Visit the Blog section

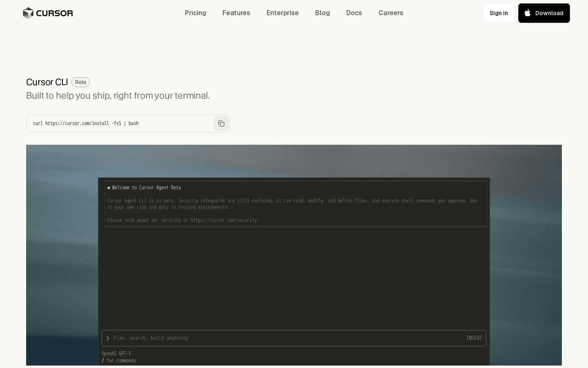tap(323, 13)
